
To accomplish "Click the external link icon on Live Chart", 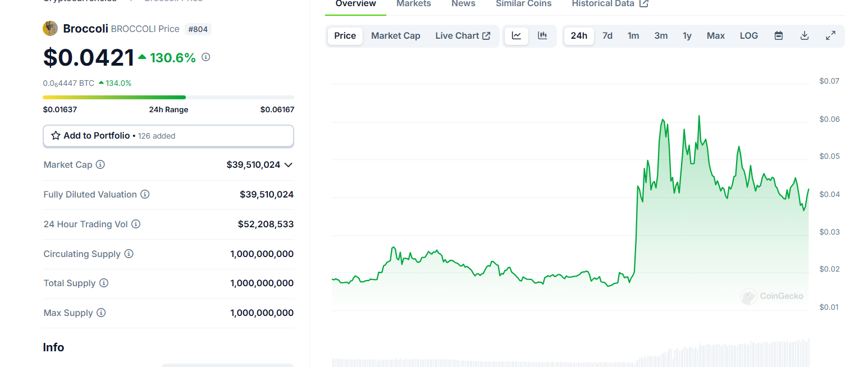I will (x=487, y=35).
